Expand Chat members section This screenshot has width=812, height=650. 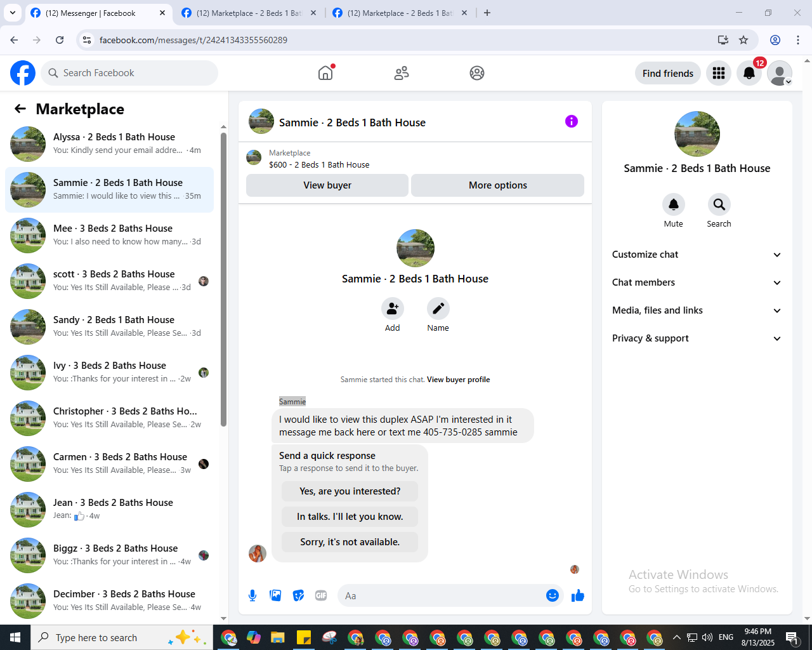tap(697, 282)
